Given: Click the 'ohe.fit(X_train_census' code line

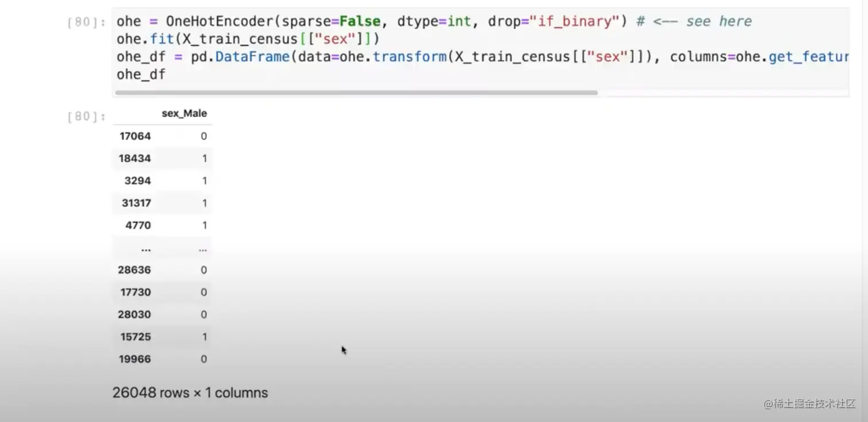Looking at the screenshot, I should (248, 40).
